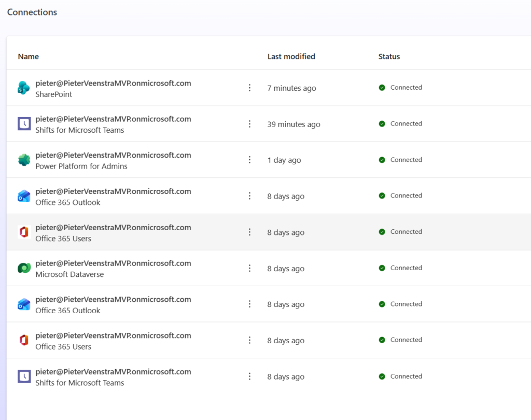The height and width of the screenshot is (420, 531).
Task: Click 'Power Platform for Admins' connector name
Action: tap(81, 166)
